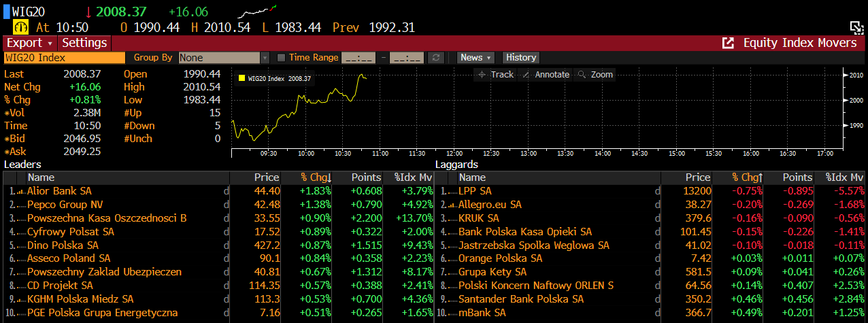Select Allegro.eu SA row
The height and width of the screenshot is (323, 868).
point(650,205)
